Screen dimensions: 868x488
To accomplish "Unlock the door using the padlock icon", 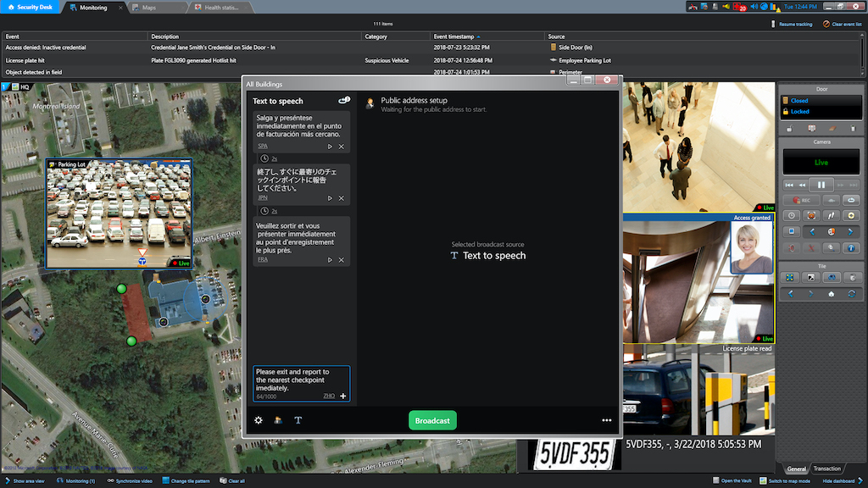I will 790,129.
